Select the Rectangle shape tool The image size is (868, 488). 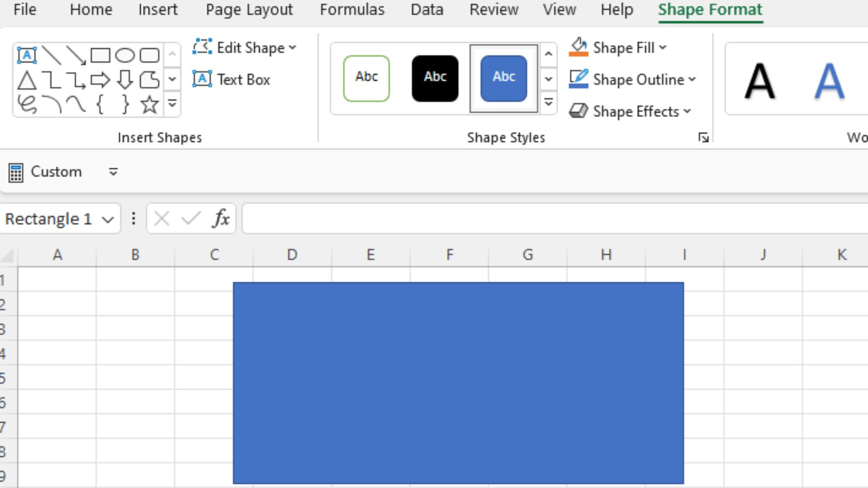(x=100, y=54)
